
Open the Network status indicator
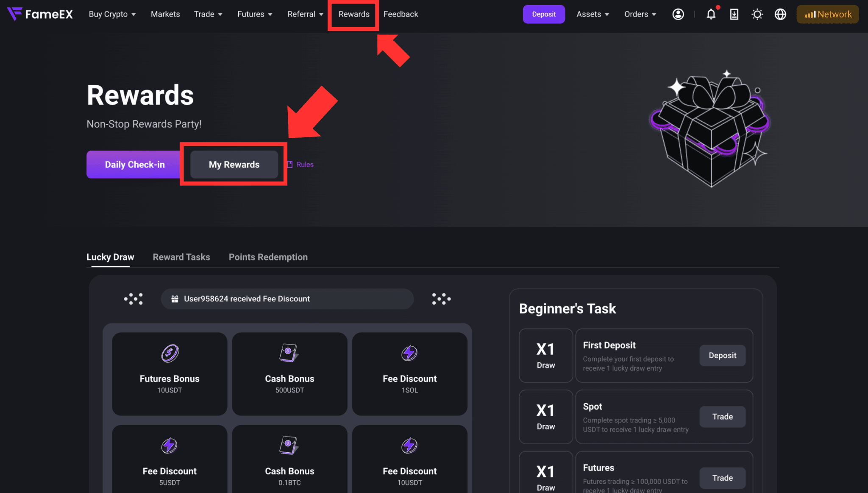[x=828, y=14]
